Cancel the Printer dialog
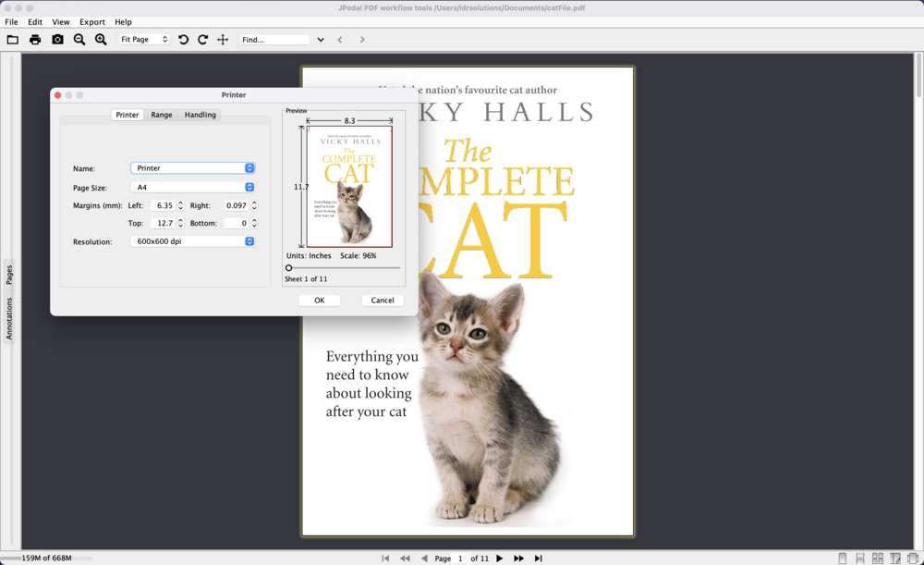 382,300
